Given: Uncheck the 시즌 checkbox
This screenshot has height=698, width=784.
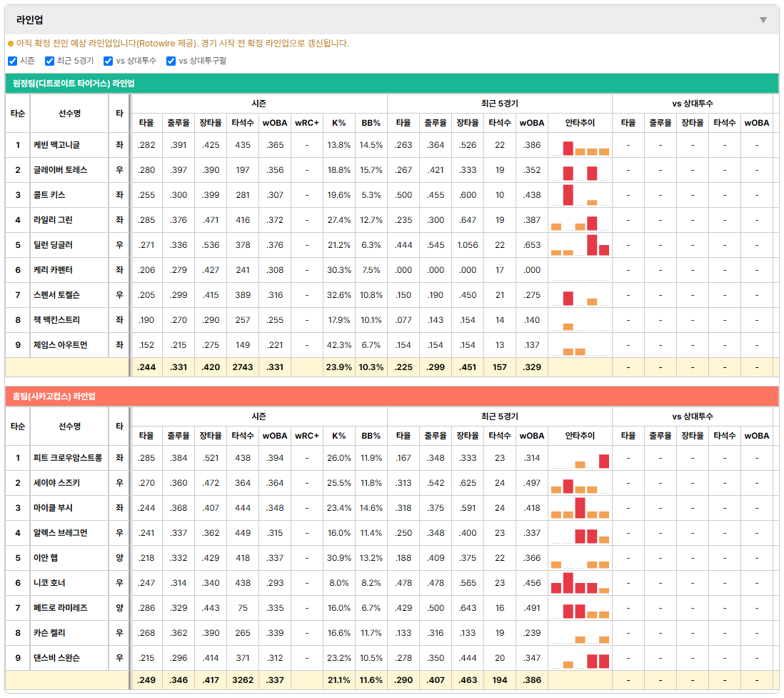Looking at the screenshot, I should pyautogui.click(x=13, y=61).
